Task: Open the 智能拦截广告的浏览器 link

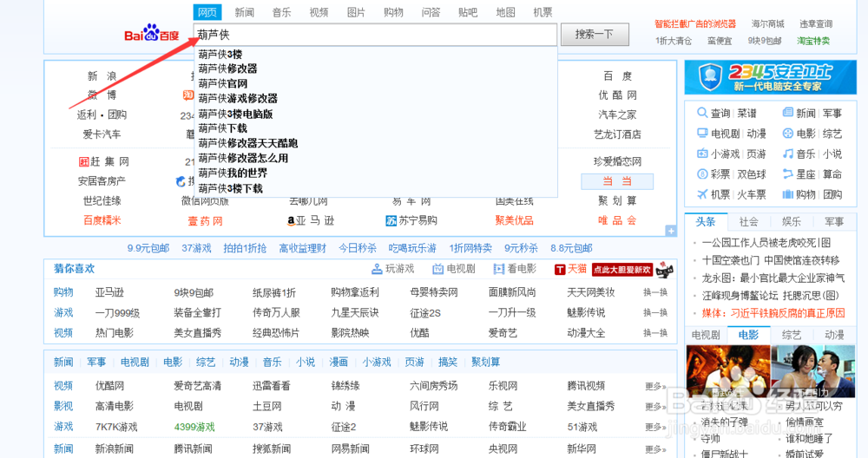Action: (695, 23)
